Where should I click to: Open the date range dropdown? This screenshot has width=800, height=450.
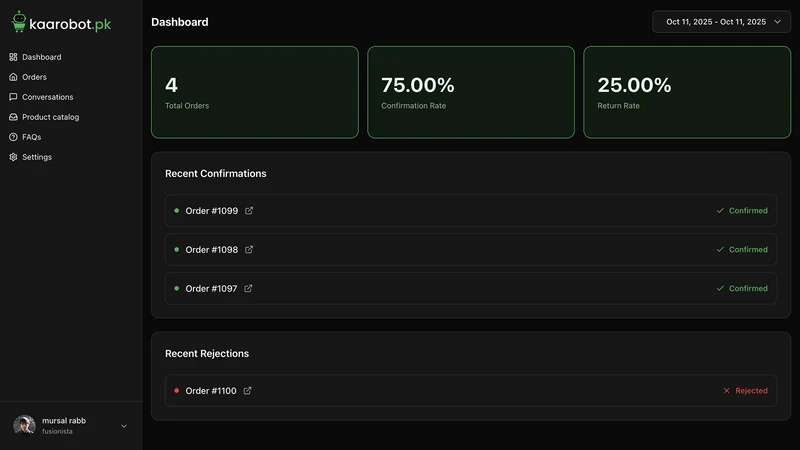(721, 22)
